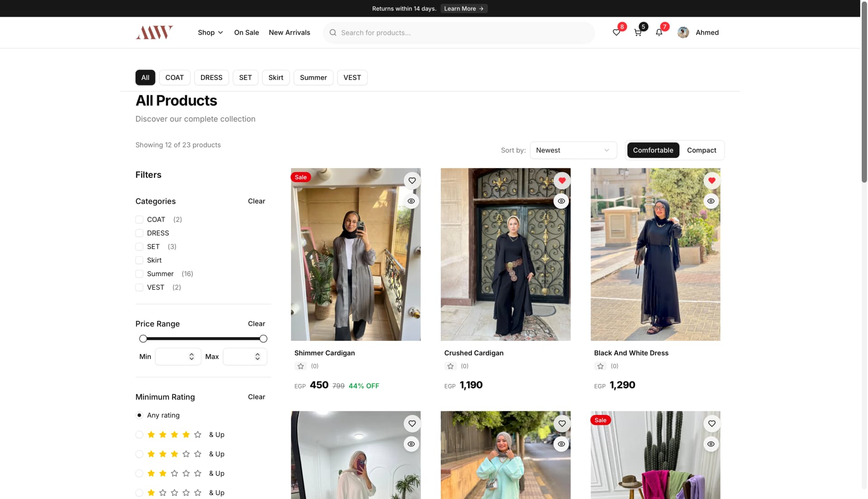Select four stars & Up rating

(x=139, y=435)
